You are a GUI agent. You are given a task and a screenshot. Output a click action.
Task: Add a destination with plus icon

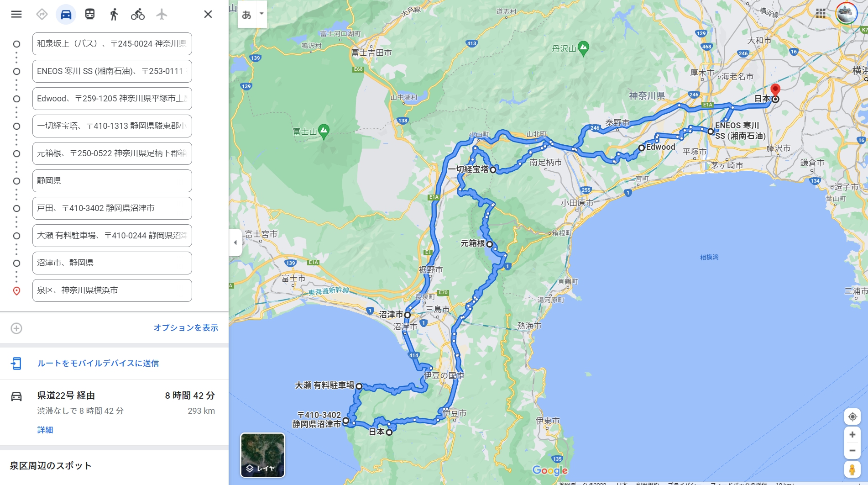[16, 328]
